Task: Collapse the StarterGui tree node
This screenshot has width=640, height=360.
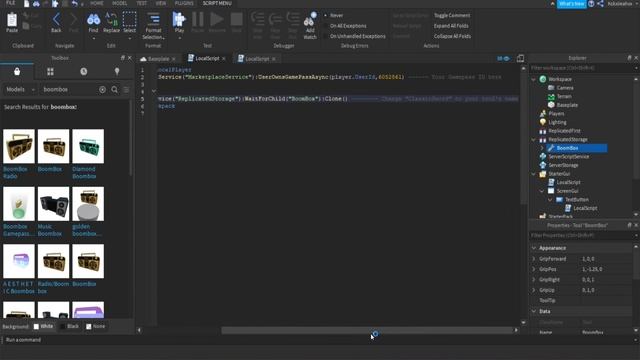Action: (x=533, y=174)
